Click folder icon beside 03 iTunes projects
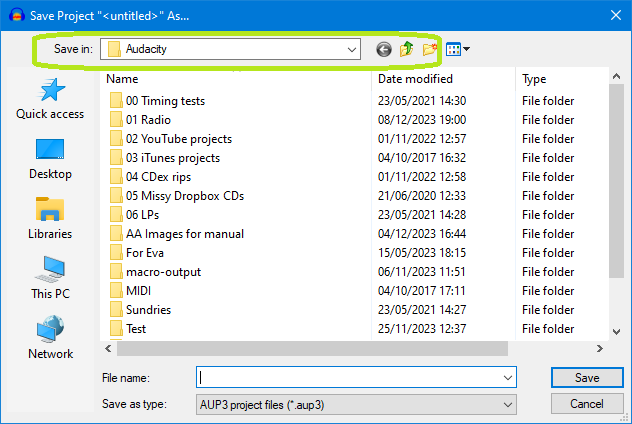The height and width of the screenshot is (424, 632). (x=116, y=158)
